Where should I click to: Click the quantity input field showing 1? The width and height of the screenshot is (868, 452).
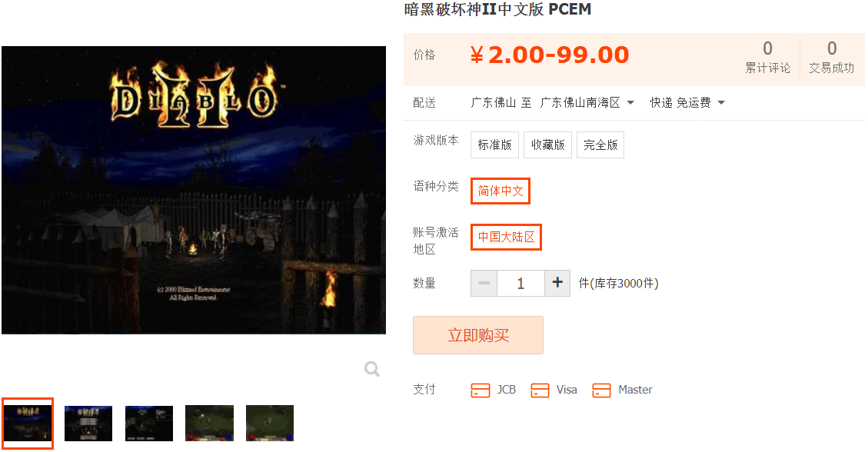pos(520,283)
